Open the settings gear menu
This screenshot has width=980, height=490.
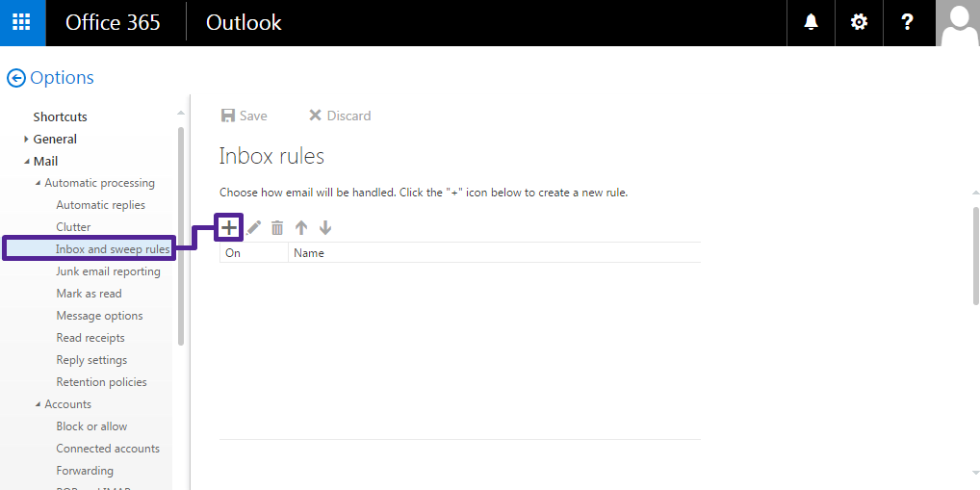(859, 22)
